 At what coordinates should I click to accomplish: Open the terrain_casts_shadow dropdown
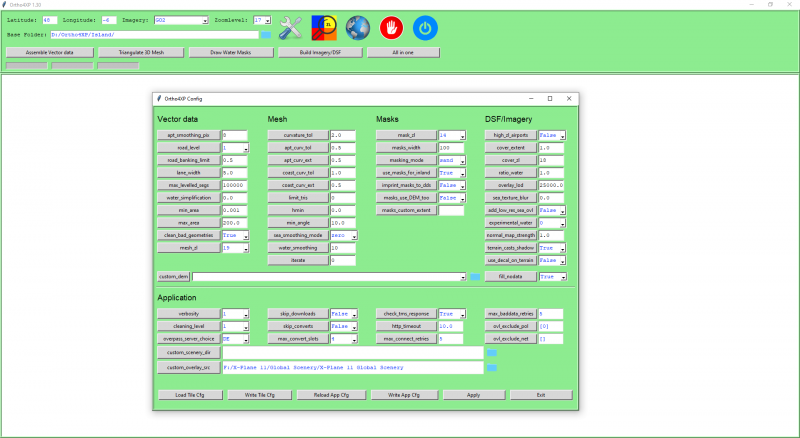(562, 248)
